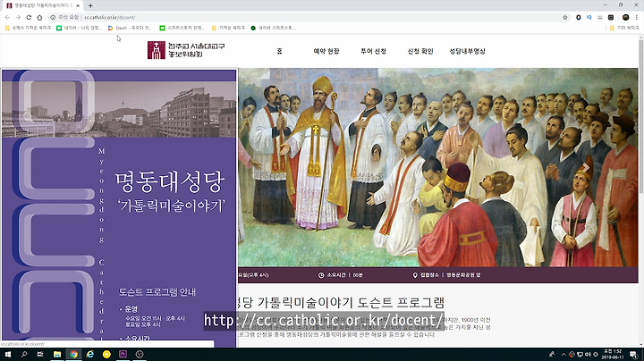Click Chrome profile avatar icon

[625, 17]
